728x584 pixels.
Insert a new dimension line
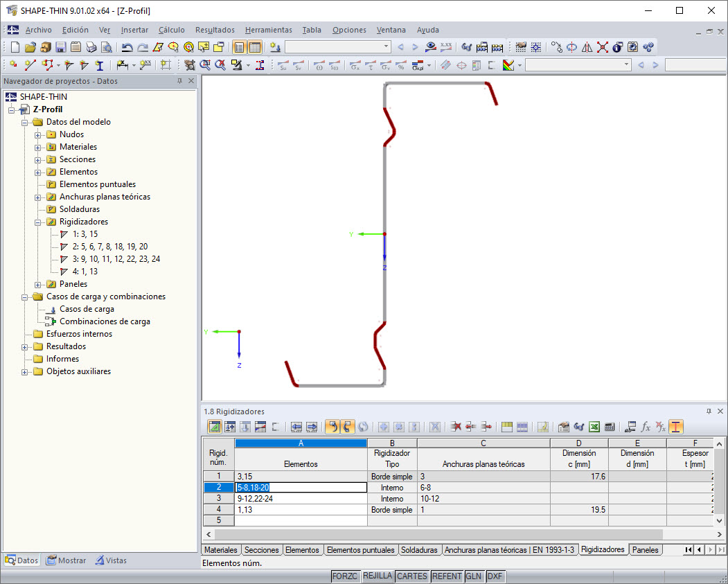(x=122, y=65)
